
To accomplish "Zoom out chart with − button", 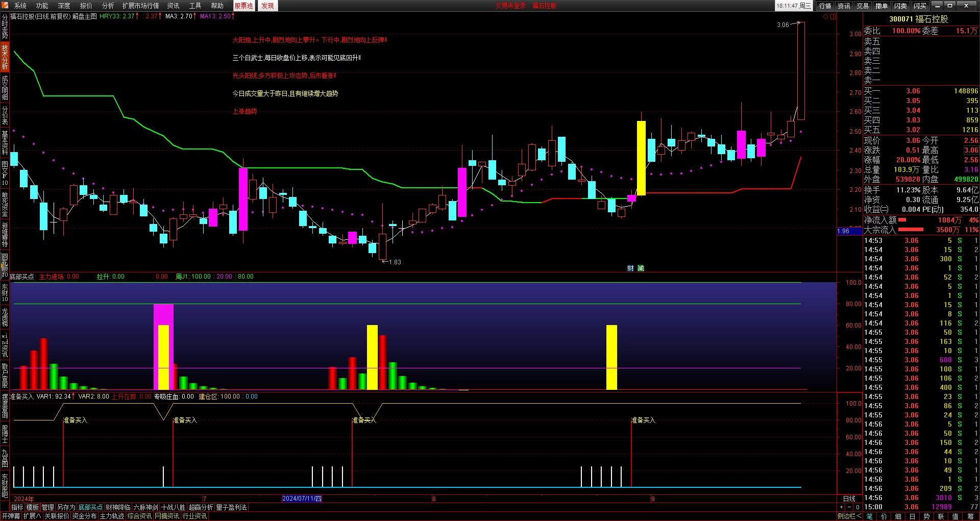I will pos(849,507).
